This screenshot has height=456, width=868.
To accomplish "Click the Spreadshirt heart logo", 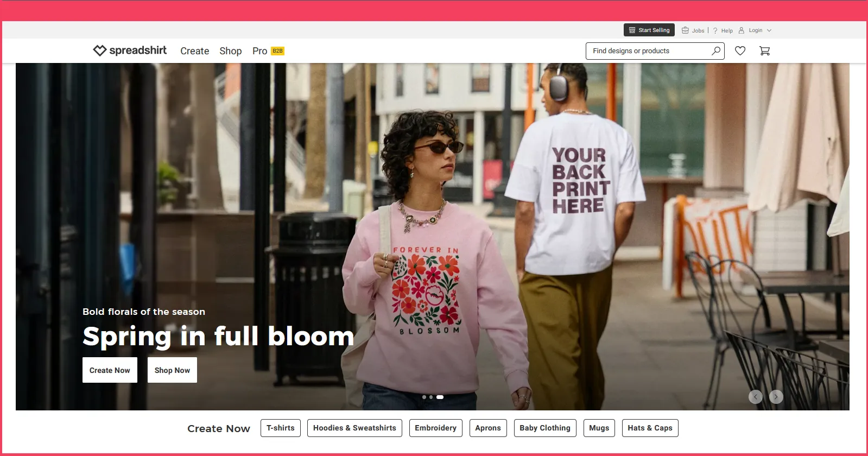I will point(100,50).
